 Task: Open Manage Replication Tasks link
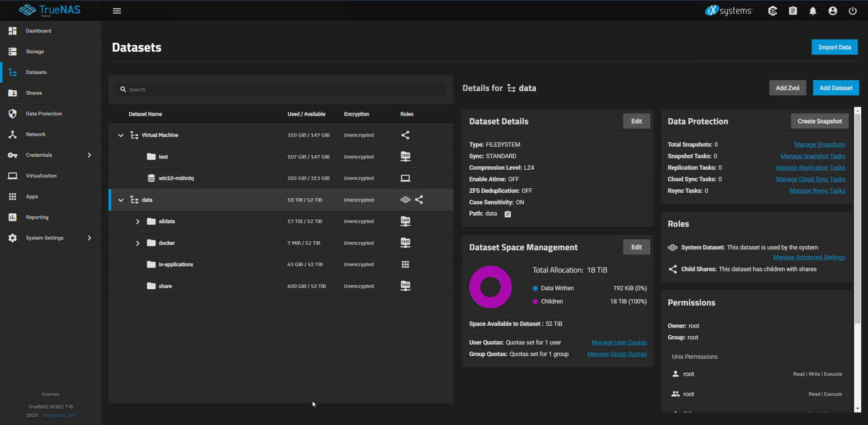811,167
